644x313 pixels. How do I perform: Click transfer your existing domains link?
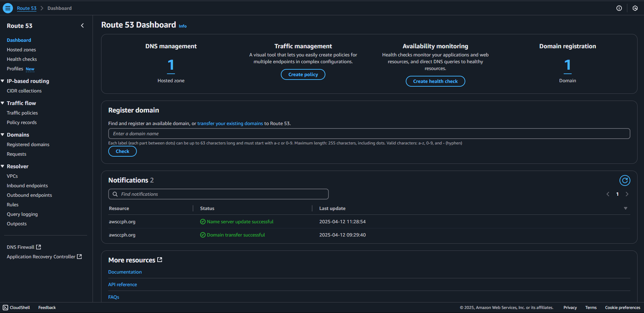230,123
